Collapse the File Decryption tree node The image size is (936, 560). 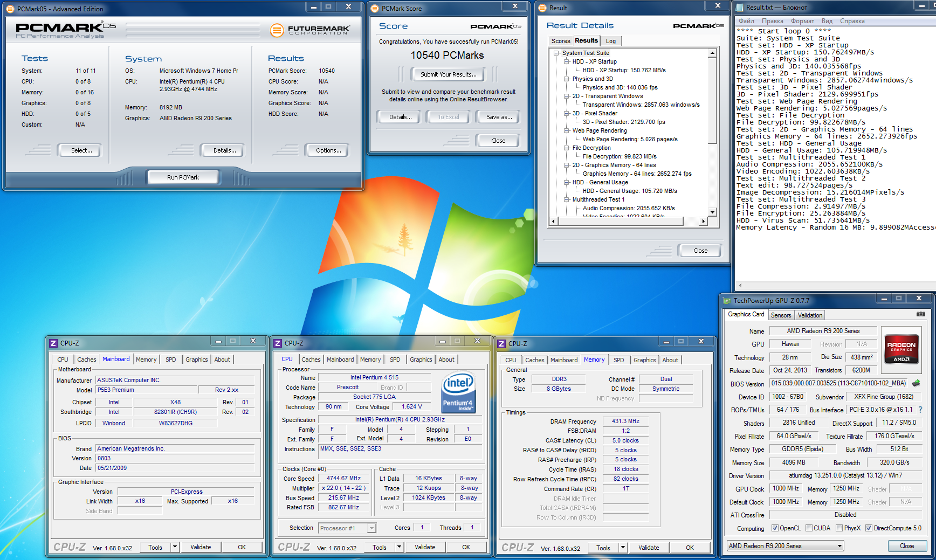coord(567,148)
